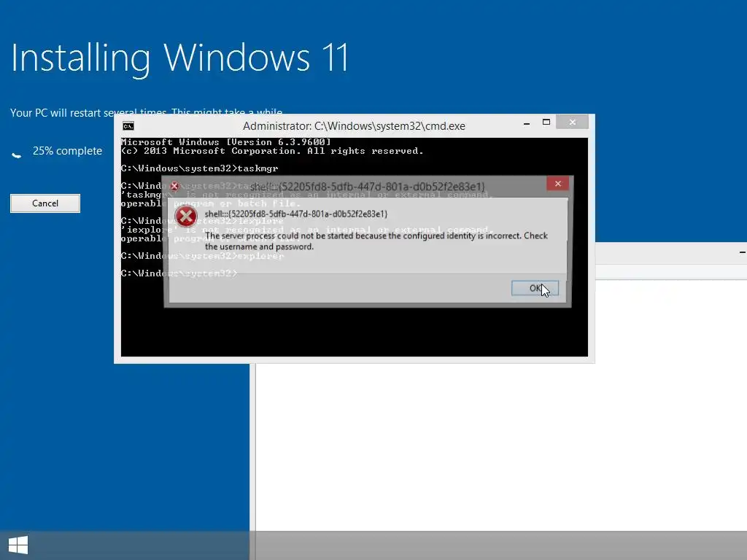
Task: Click the small error icon in dialog title
Action: point(175,186)
